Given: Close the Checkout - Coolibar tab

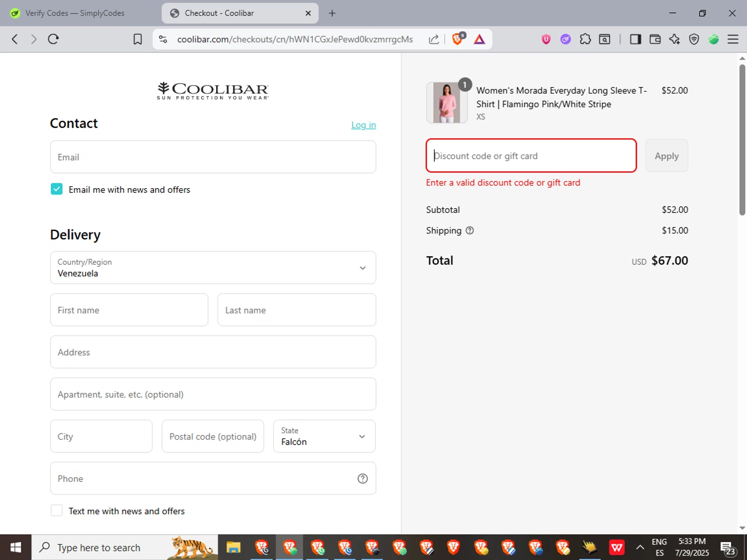Looking at the screenshot, I should tap(308, 13).
